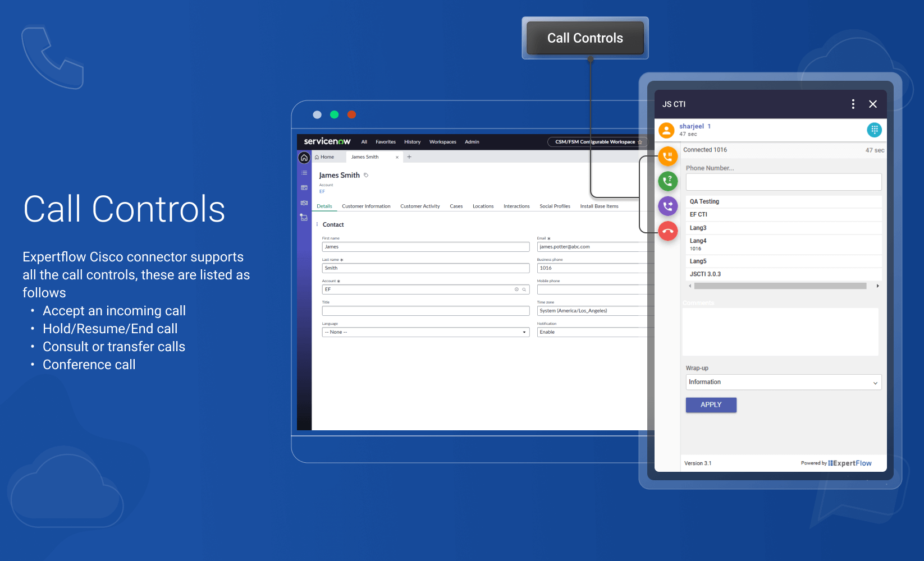This screenshot has width=924, height=561.
Task: Switch to the Customer Activity tab
Action: (x=420, y=206)
